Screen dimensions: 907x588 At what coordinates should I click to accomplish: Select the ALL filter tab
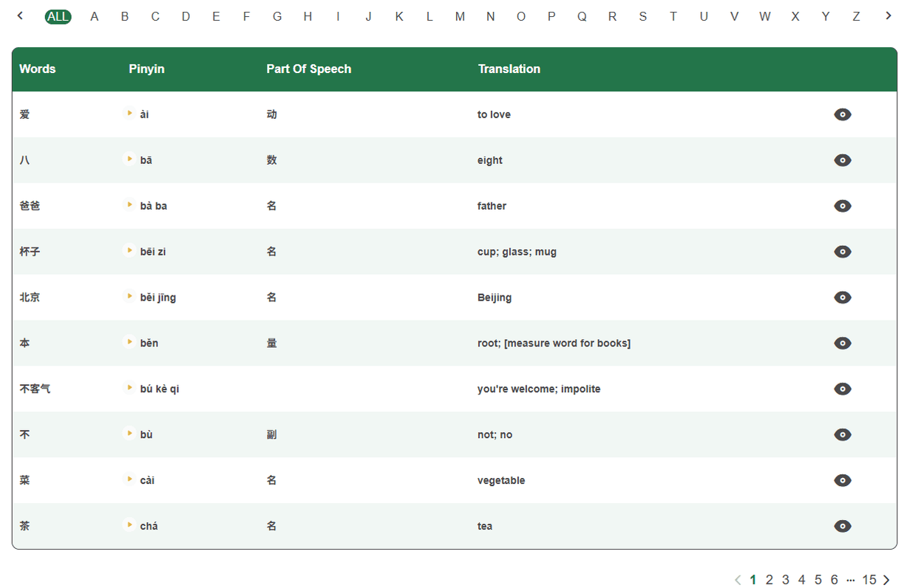pos(58,16)
